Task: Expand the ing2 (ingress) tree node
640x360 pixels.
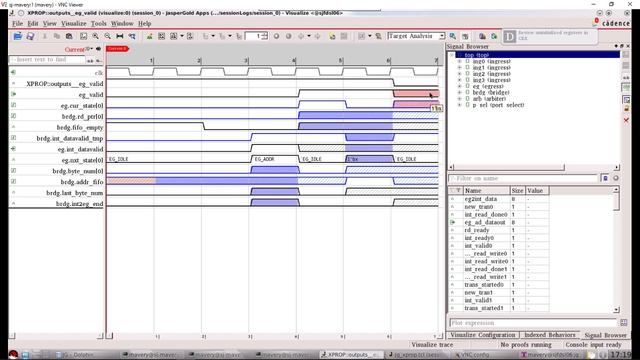Action: point(460,74)
